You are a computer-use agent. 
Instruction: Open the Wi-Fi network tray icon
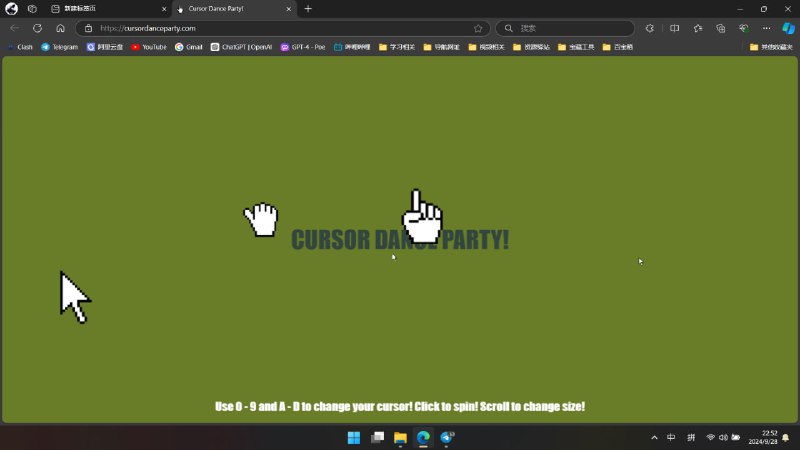tap(710, 438)
